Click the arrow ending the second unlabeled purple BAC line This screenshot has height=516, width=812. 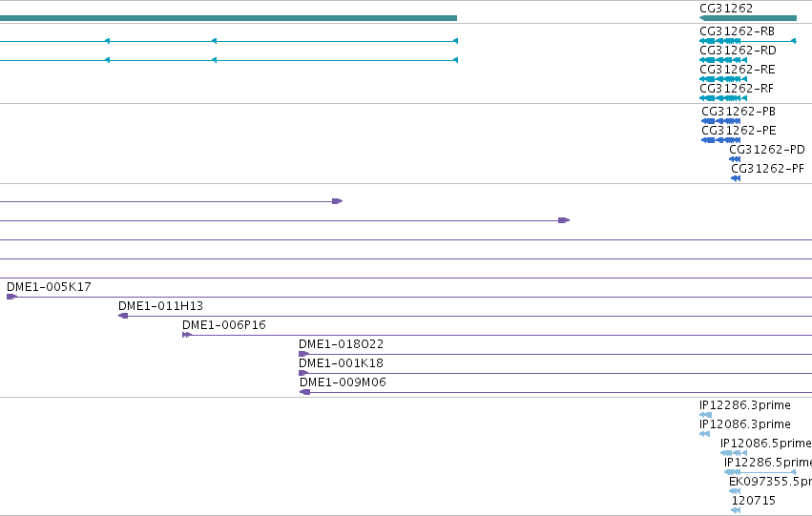click(564, 220)
